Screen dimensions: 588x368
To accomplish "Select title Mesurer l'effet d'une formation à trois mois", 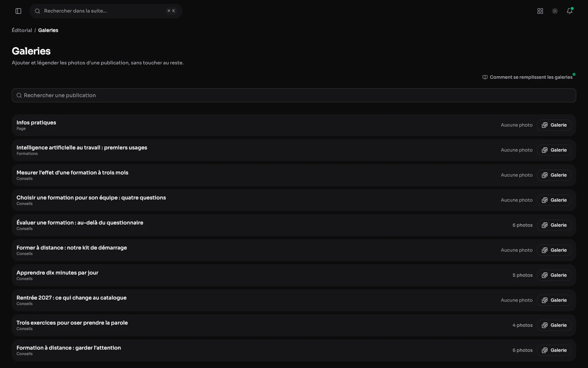I will [72, 173].
